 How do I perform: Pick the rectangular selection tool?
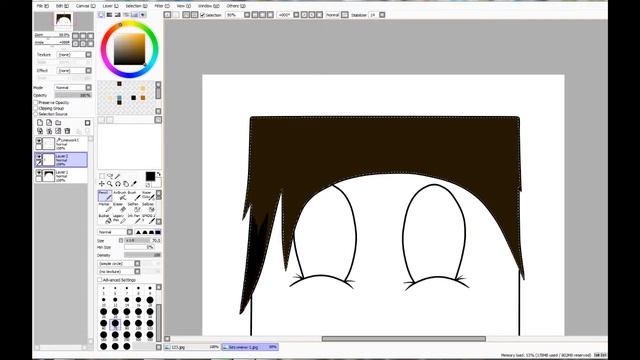tap(102, 176)
